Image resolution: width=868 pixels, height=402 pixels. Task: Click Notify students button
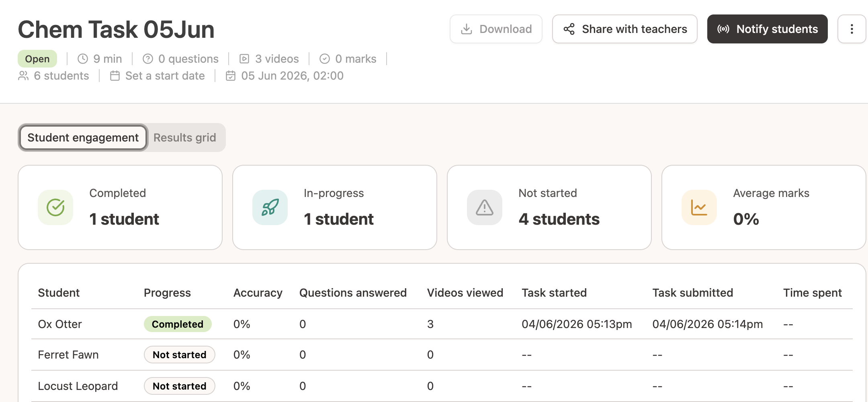click(x=767, y=29)
